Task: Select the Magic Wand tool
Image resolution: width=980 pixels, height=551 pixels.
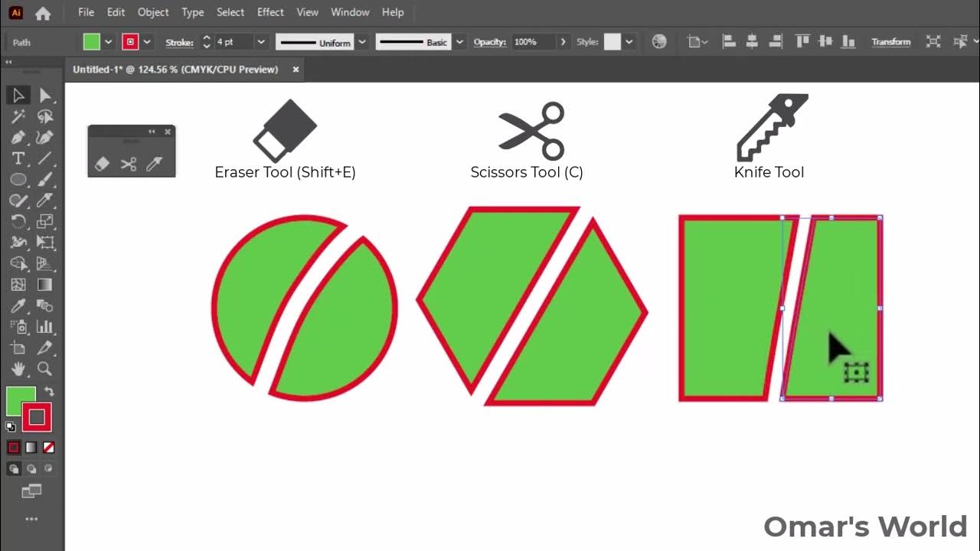Action: tap(18, 117)
